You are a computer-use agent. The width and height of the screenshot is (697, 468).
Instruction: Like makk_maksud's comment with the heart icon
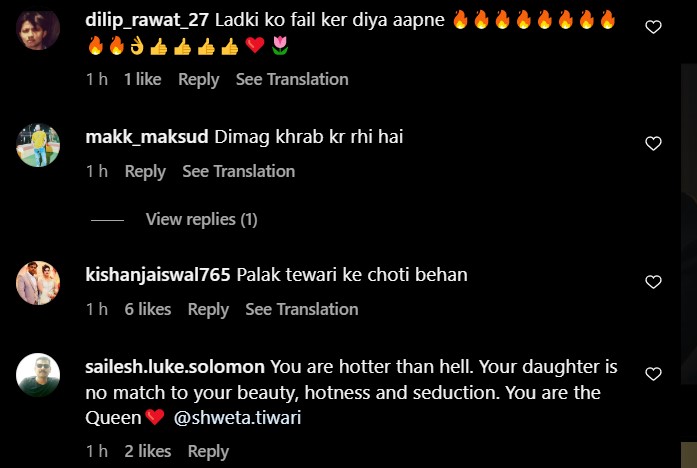click(x=653, y=144)
